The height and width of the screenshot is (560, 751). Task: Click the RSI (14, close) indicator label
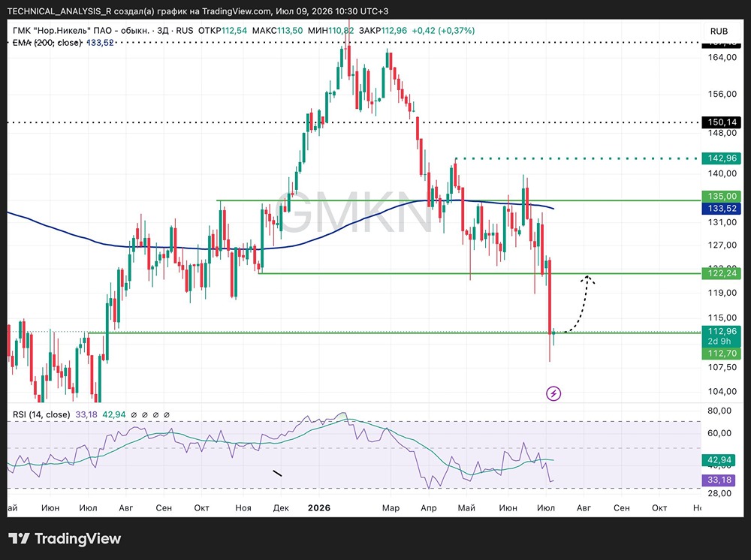(x=41, y=414)
